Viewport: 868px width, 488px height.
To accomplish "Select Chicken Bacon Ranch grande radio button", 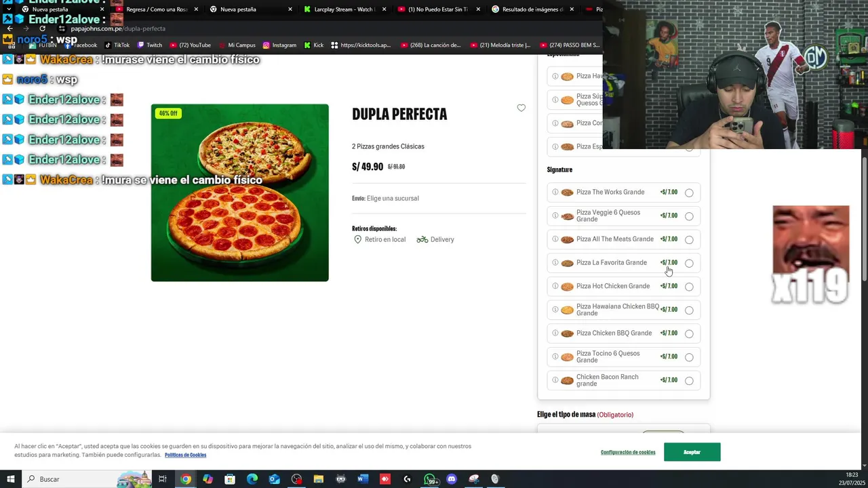I will click(x=689, y=381).
